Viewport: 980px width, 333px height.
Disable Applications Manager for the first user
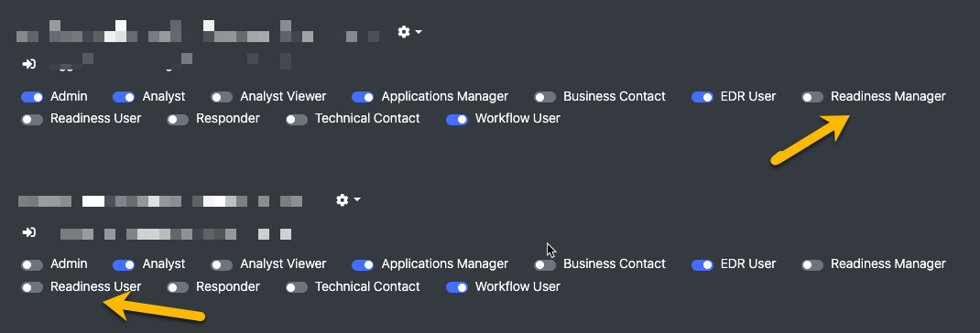(x=363, y=97)
